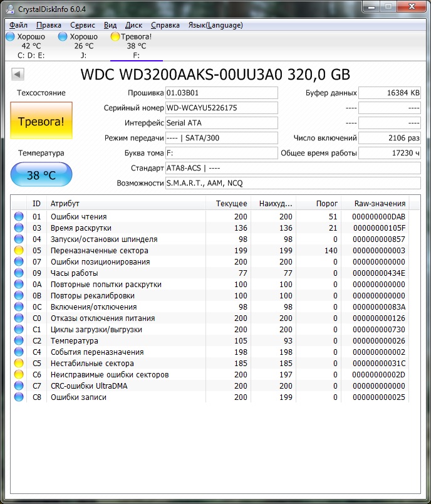This screenshot has height=504, width=431.
Task: Click status icon for Включения/отключения
Action: [x=19, y=307]
